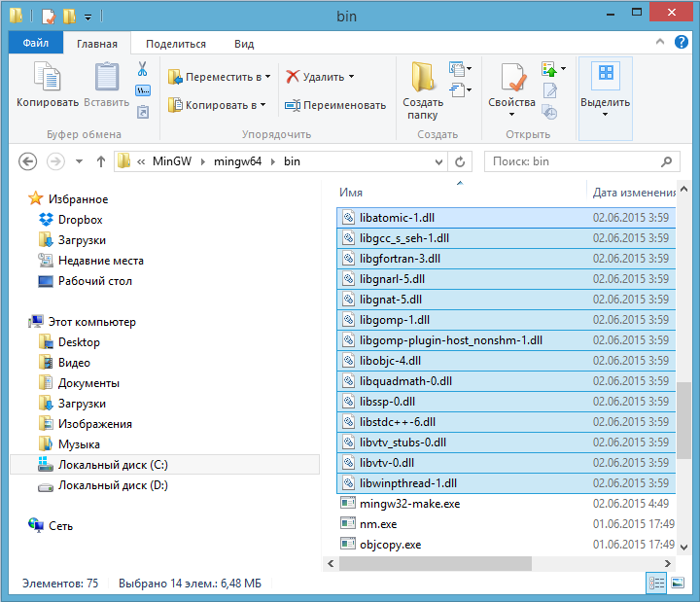
Task: Click the Paste shortcut icon
Action: (142, 112)
